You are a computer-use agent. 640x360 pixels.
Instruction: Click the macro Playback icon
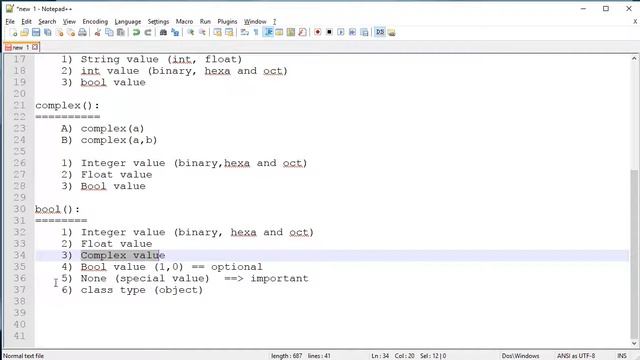[x=341, y=32]
